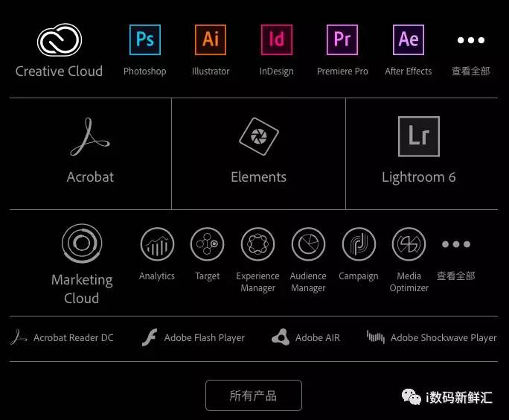
Task: Select the Adobe AIR icon
Action: [281, 337]
